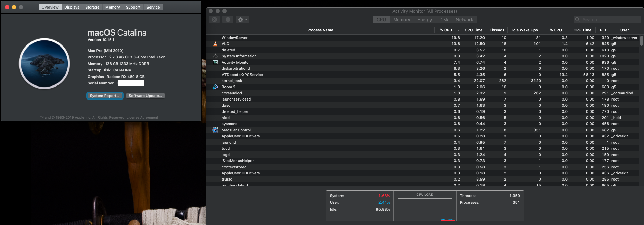
Task: Switch to the Energy tab
Action: [x=424, y=19]
